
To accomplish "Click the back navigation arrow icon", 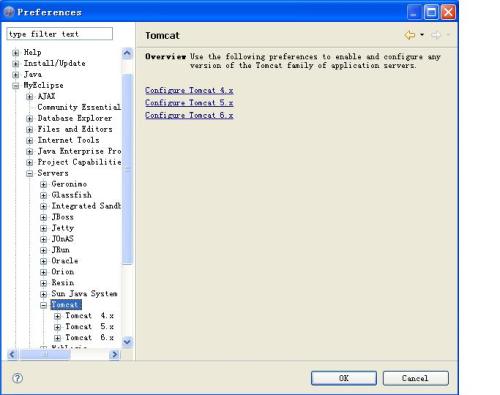I will pyautogui.click(x=410, y=35).
